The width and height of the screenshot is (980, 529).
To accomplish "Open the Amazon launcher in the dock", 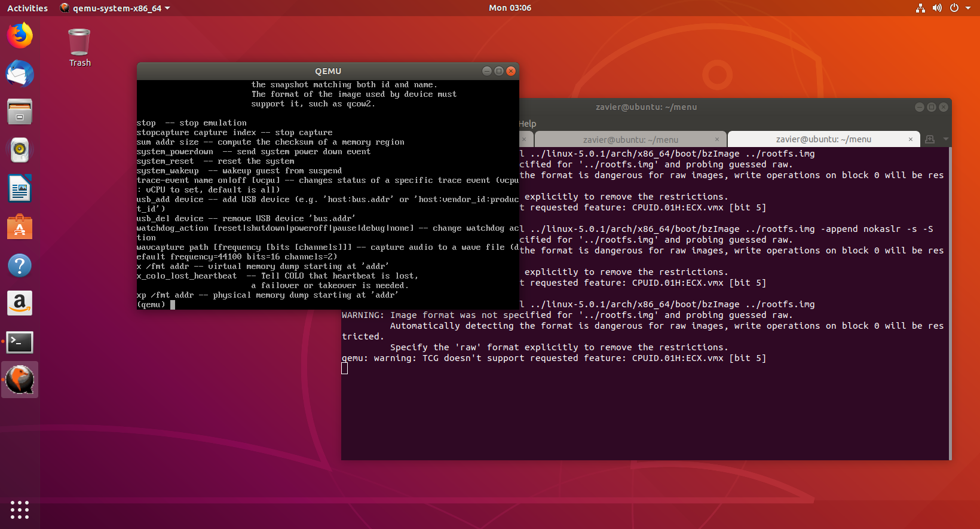I will point(20,304).
